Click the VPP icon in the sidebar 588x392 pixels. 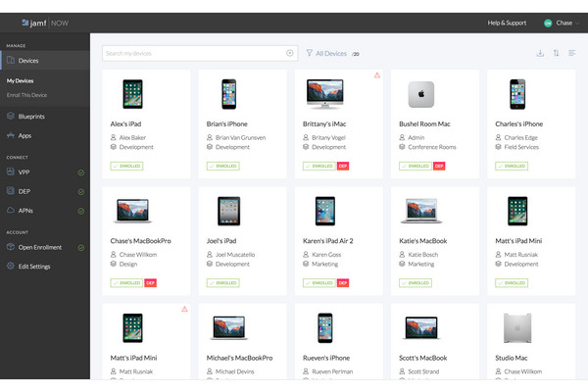tap(11, 171)
